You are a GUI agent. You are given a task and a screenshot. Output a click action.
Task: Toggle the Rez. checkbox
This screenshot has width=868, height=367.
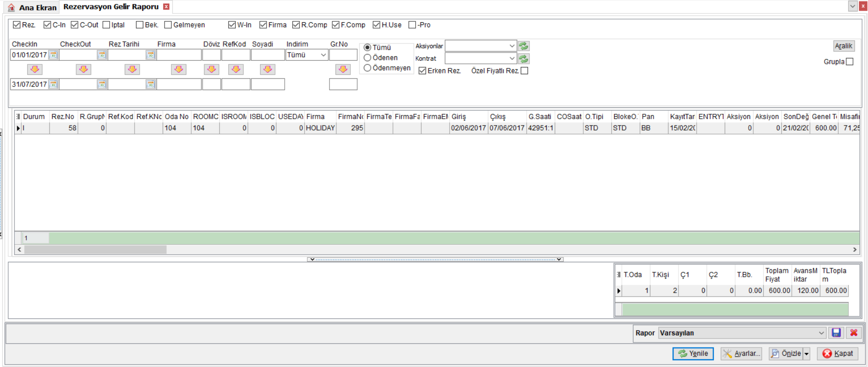pos(17,25)
